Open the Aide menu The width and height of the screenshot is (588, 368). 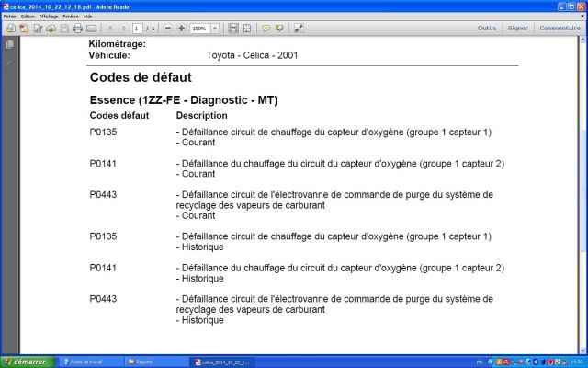[87, 17]
